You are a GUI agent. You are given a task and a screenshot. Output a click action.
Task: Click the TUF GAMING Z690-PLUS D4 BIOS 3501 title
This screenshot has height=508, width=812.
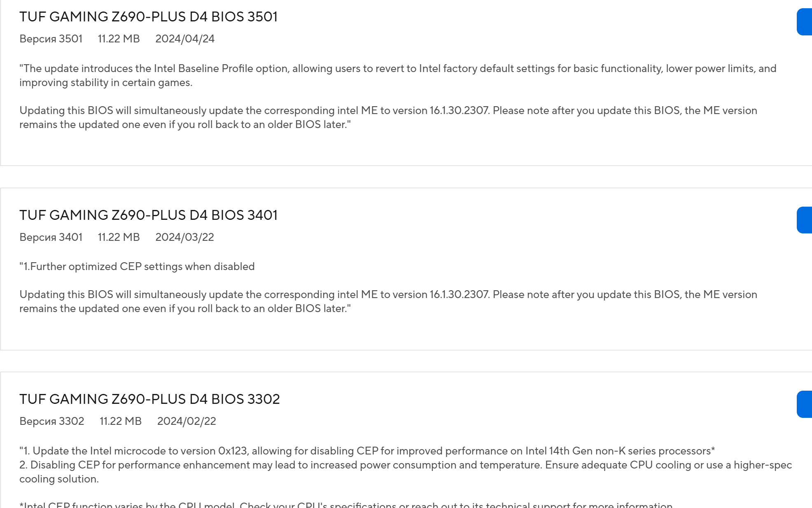(x=148, y=17)
